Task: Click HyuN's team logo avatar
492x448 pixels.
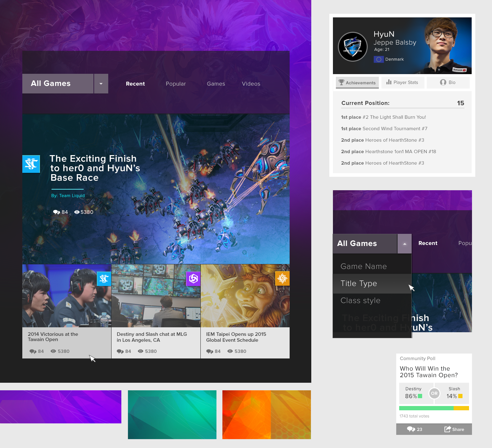Action: click(353, 47)
